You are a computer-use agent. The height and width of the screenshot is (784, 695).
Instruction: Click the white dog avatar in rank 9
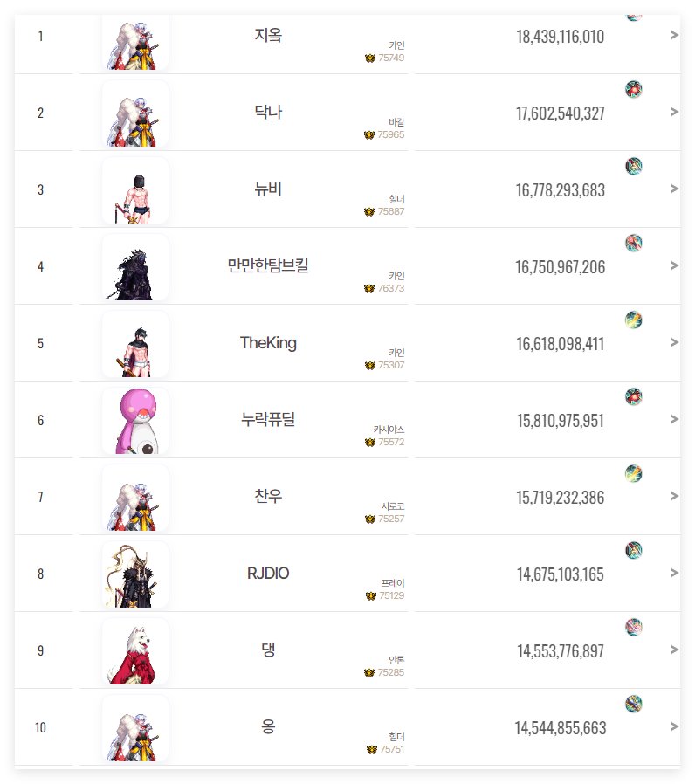point(135,651)
